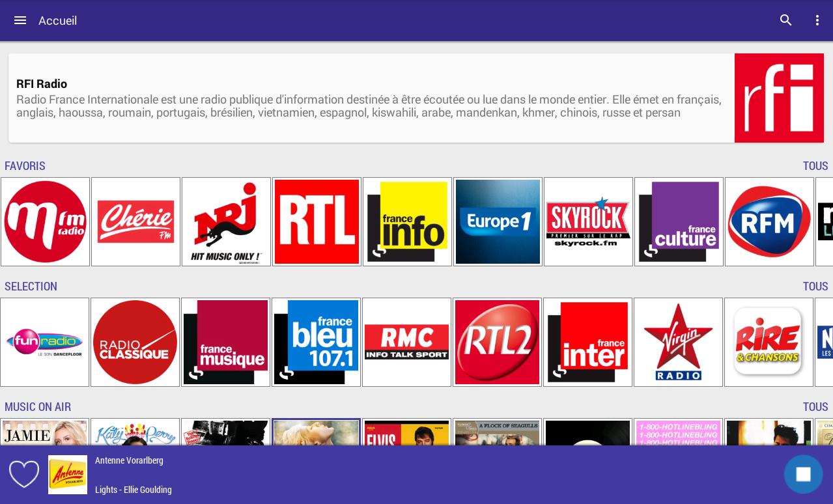
Task: Tap the Antenne Vorarlberg logo in the player bar
Action: pos(68,475)
